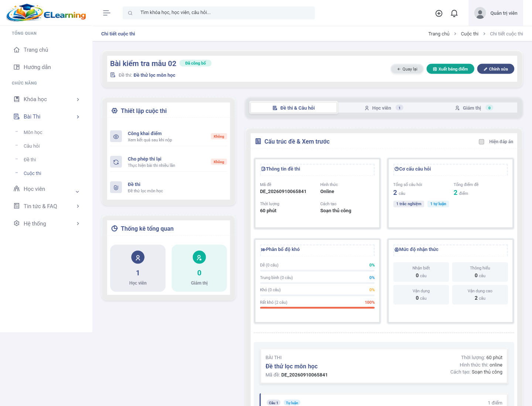Toggle the sidebar hamburger menu
The width and height of the screenshot is (532, 406).
pos(107,13)
